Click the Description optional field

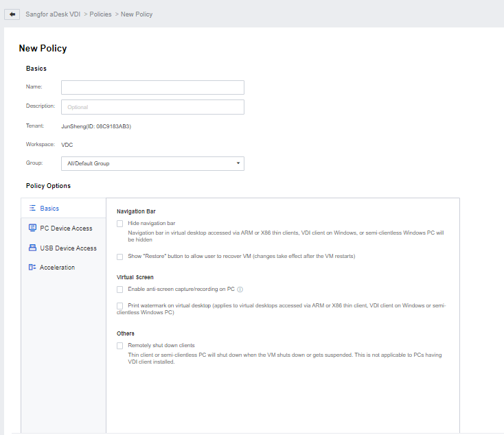coord(152,107)
